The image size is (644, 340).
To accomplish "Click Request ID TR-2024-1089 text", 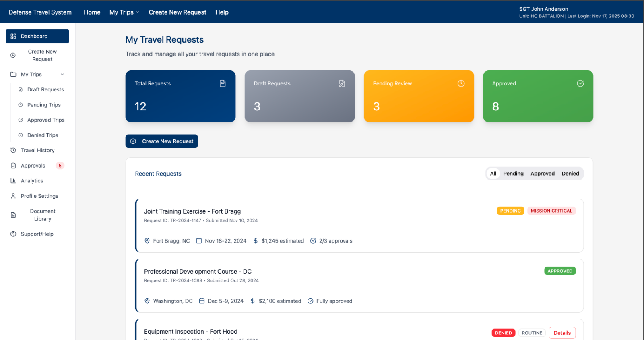I will 173,280.
